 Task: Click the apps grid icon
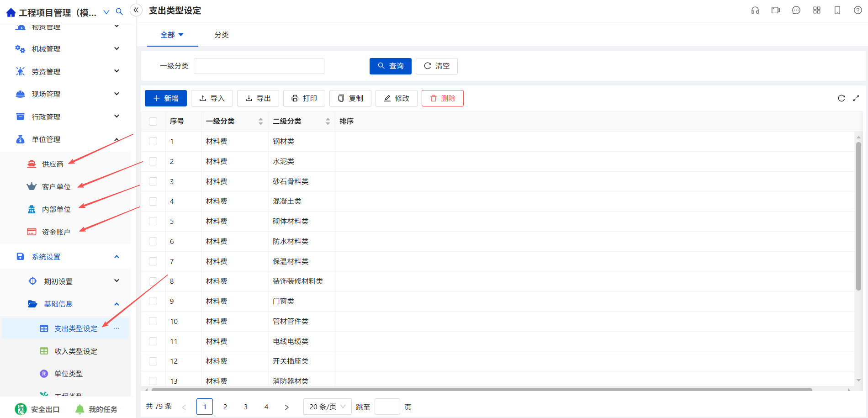(817, 10)
